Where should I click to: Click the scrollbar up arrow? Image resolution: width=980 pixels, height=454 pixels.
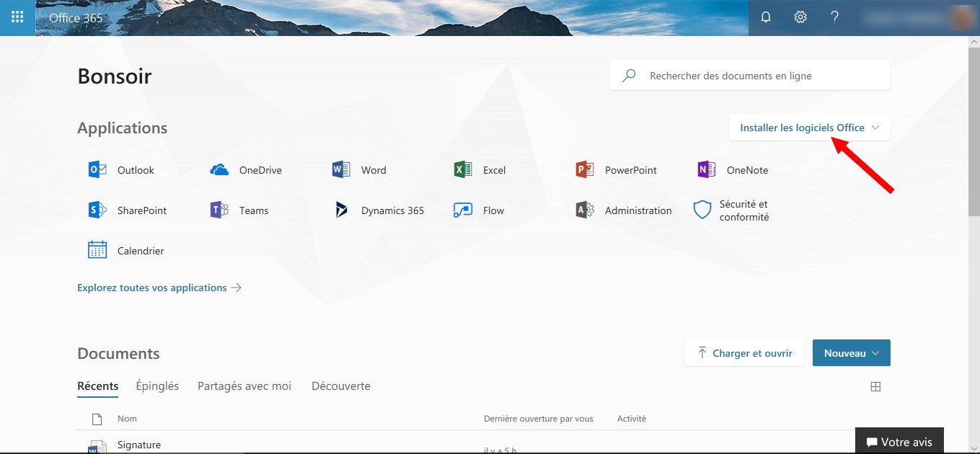point(974,40)
